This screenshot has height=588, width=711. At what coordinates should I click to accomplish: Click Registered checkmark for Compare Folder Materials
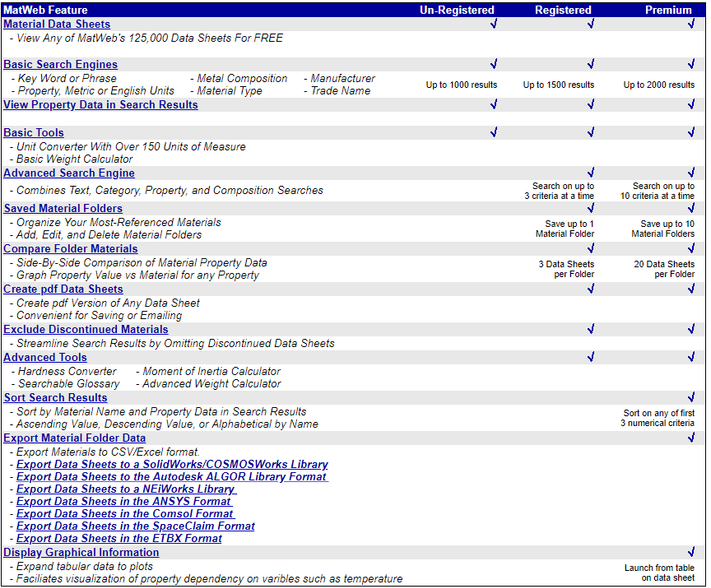point(591,248)
